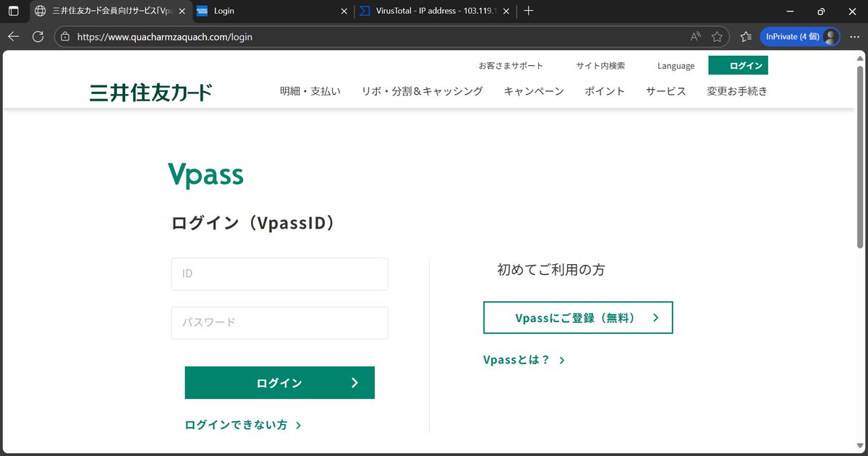The height and width of the screenshot is (456, 868).
Task: Open the Language selector
Action: 676,66
